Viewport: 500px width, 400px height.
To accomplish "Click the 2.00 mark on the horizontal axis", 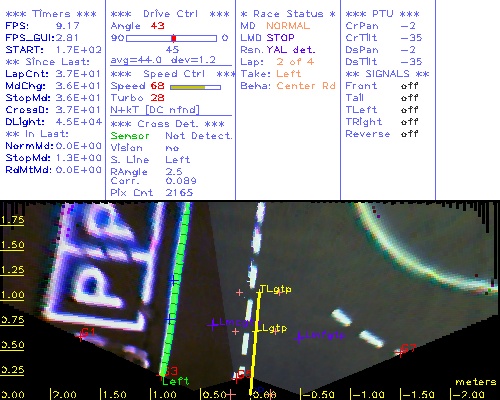I will point(65,395).
